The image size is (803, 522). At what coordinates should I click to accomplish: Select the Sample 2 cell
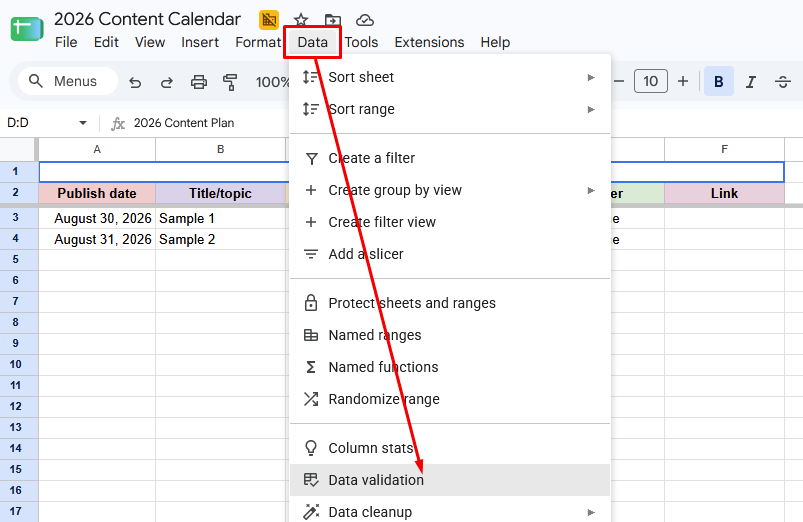221,240
